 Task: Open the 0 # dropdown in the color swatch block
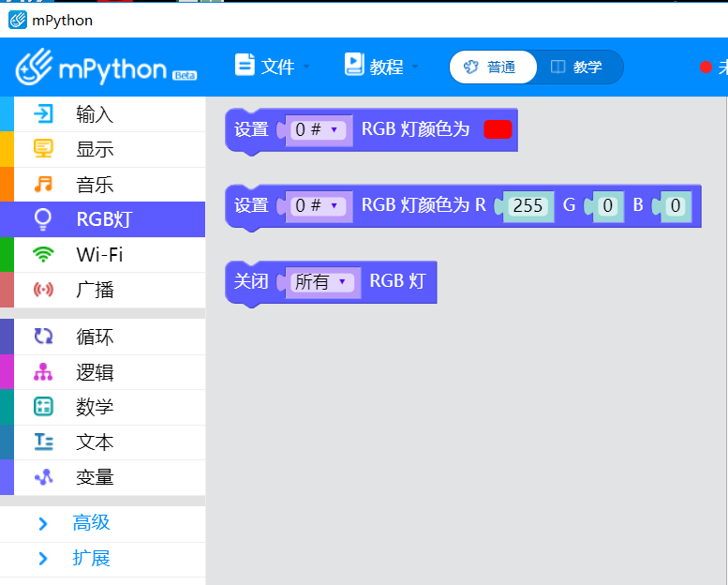(319, 130)
